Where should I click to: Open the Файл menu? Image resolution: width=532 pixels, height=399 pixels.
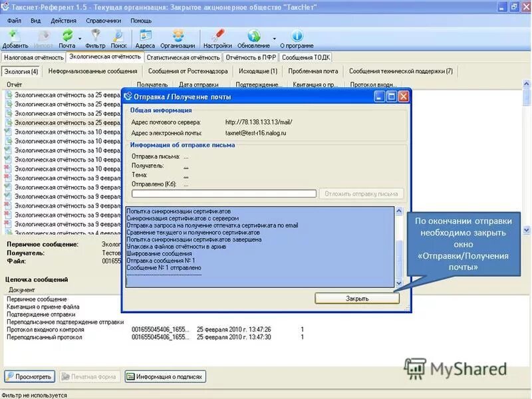(14, 21)
